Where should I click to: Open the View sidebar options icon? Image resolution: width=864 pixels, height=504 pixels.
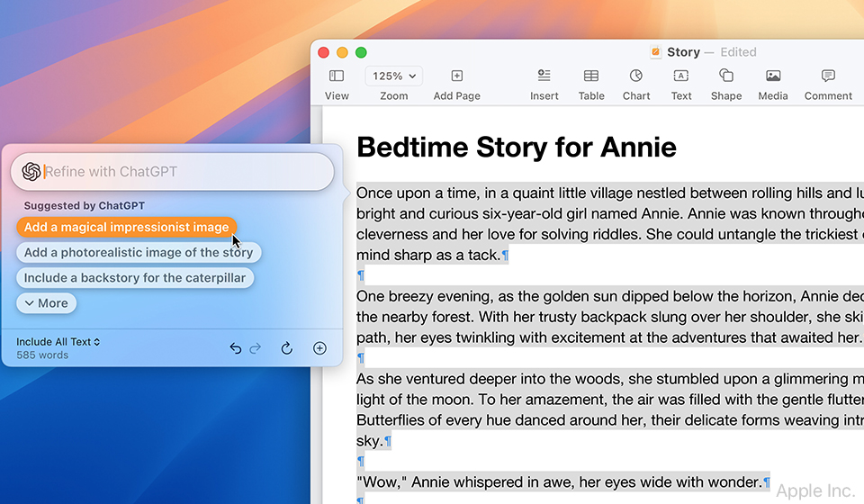[337, 76]
